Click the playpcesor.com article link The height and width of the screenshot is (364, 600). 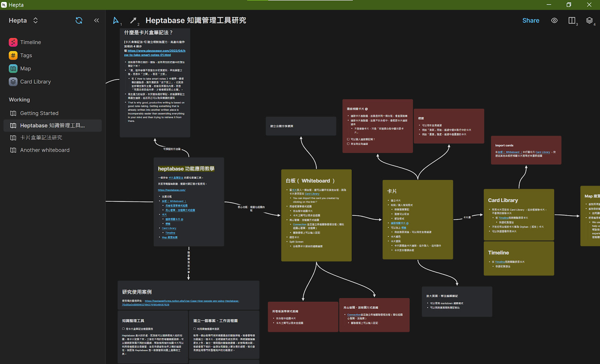[154, 53]
